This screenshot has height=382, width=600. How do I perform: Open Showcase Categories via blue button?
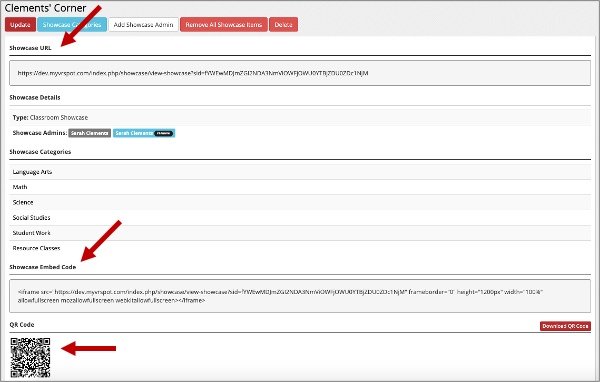coord(72,24)
